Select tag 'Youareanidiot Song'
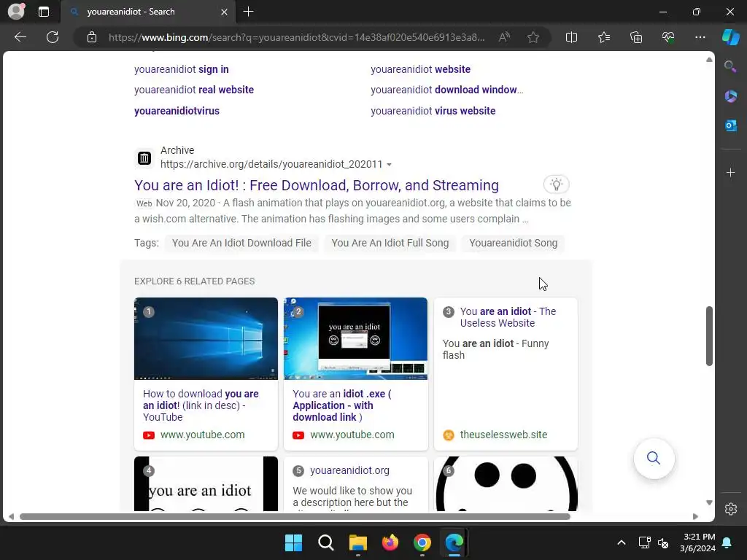Screen dimensions: 747x560 click(513, 243)
